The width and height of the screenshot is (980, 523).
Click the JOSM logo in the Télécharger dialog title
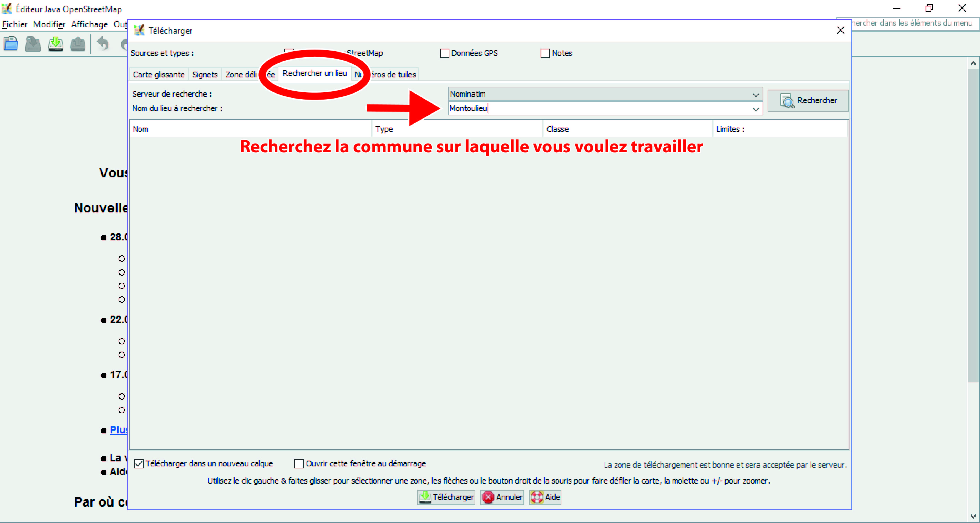pos(139,30)
